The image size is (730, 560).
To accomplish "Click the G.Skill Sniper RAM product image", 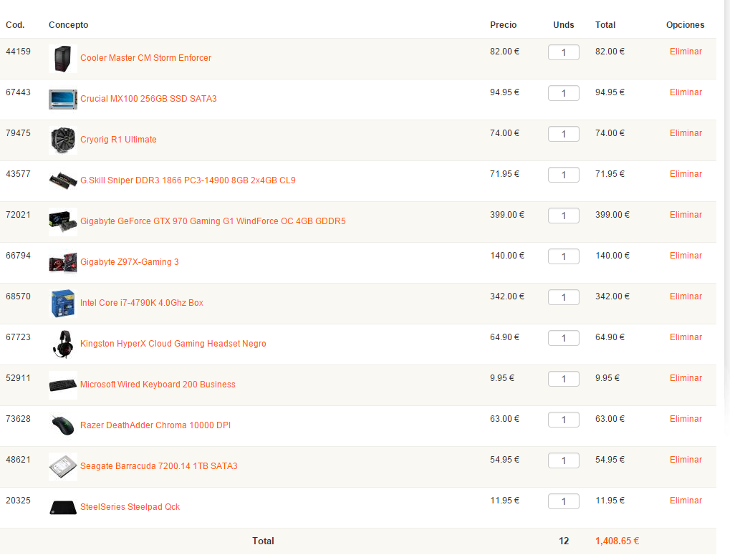I will [63, 181].
